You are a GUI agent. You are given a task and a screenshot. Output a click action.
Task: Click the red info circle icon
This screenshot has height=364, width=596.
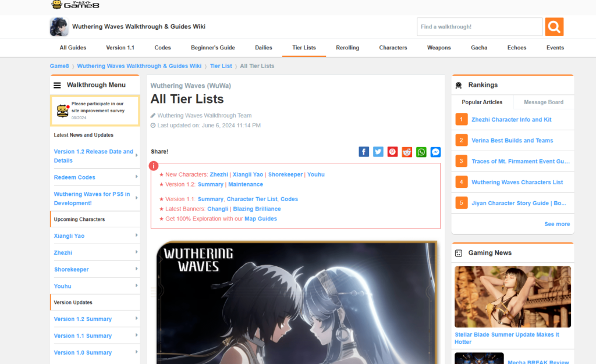(x=154, y=166)
